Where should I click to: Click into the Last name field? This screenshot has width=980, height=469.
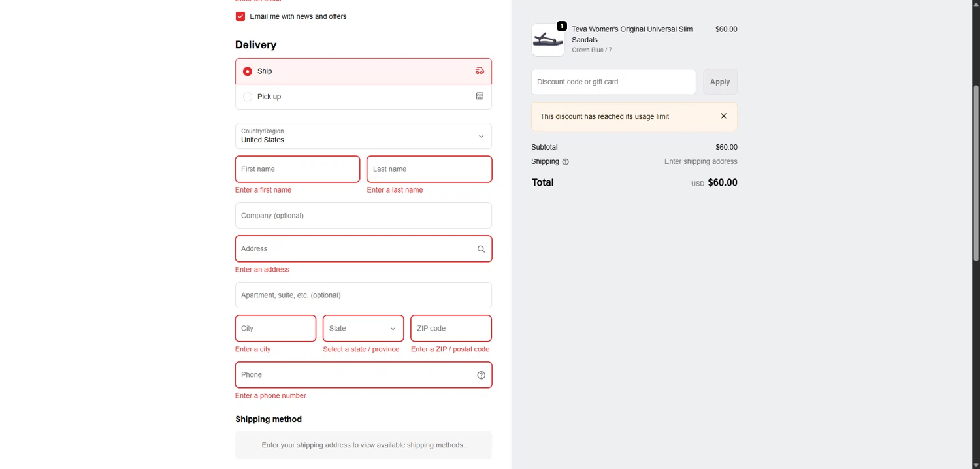point(429,169)
